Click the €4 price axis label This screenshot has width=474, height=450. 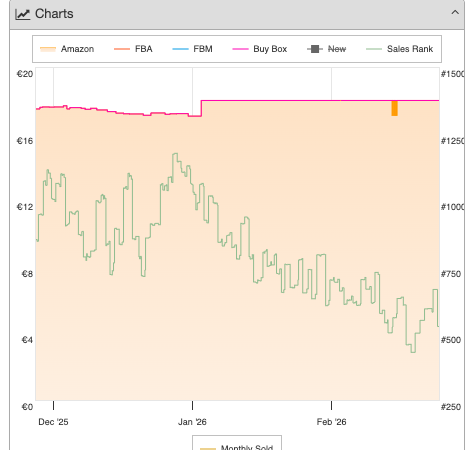coord(27,340)
